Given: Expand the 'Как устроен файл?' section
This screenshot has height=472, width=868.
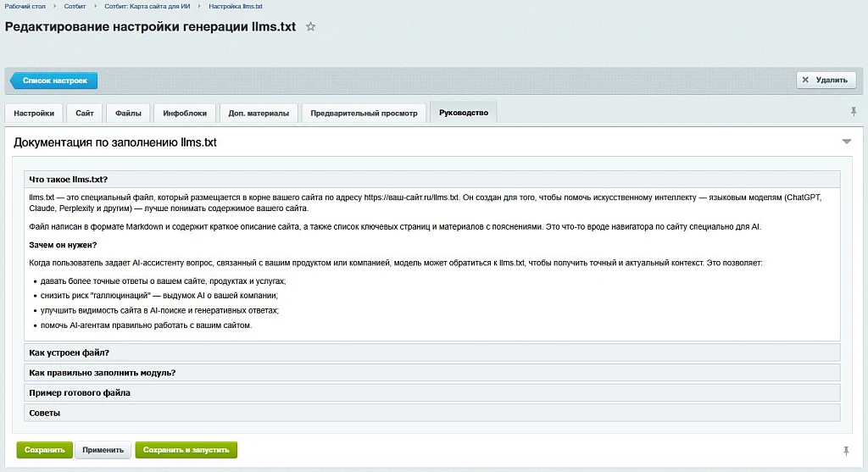Looking at the screenshot, I should (x=431, y=353).
